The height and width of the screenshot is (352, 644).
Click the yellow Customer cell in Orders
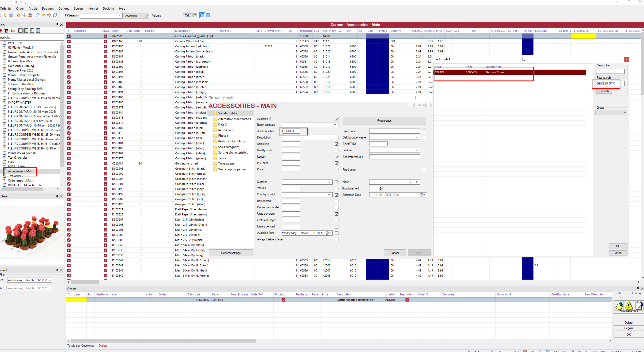tap(76, 300)
